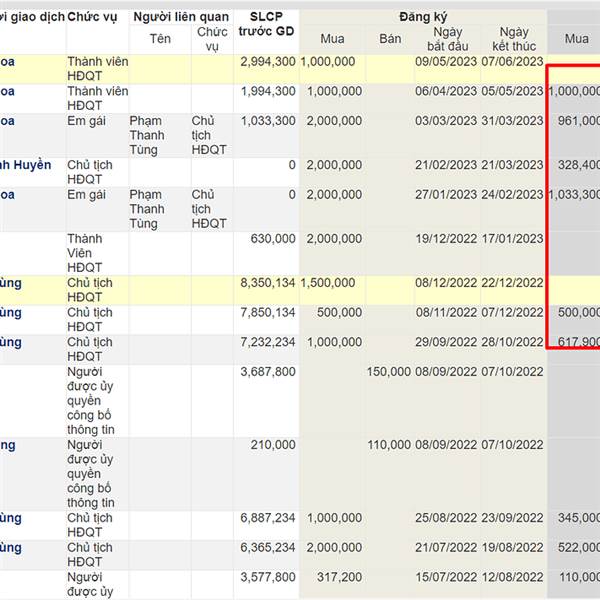Select registered buy amount 317,200
This screenshot has height=600, width=600.
[x=339, y=577]
